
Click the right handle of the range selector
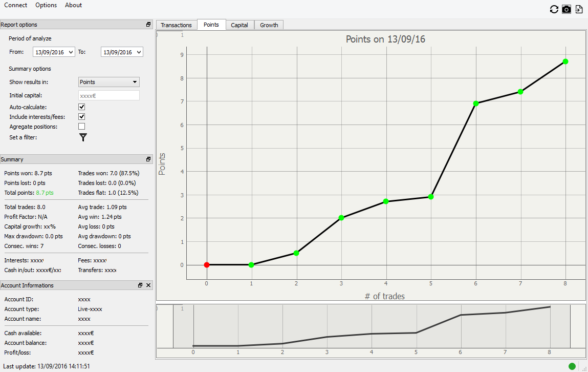tap(571, 326)
